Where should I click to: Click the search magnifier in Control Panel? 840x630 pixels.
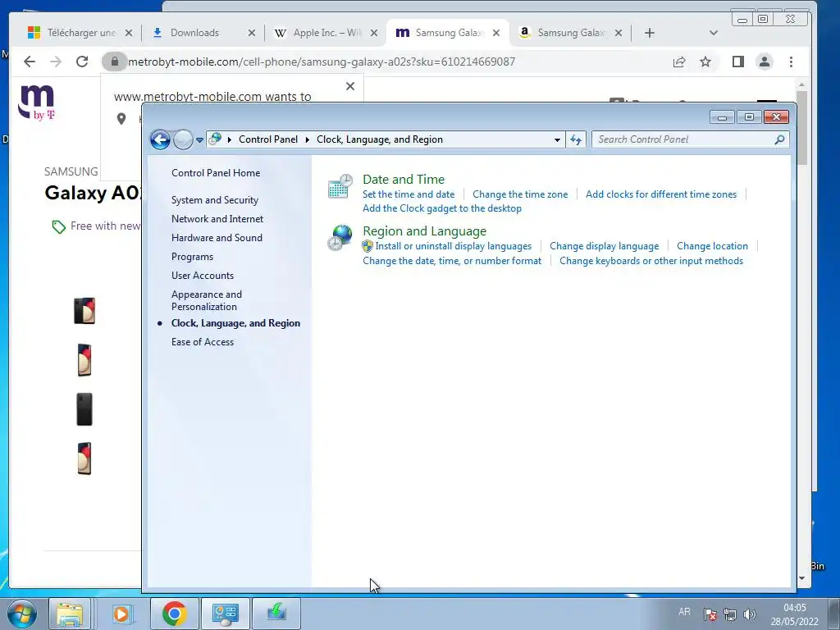point(779,139)
